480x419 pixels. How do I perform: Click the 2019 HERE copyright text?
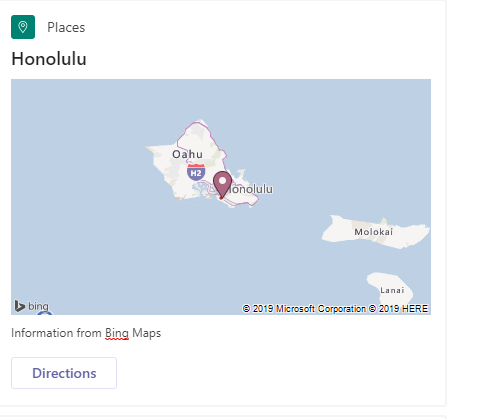(x=398, y=309)
